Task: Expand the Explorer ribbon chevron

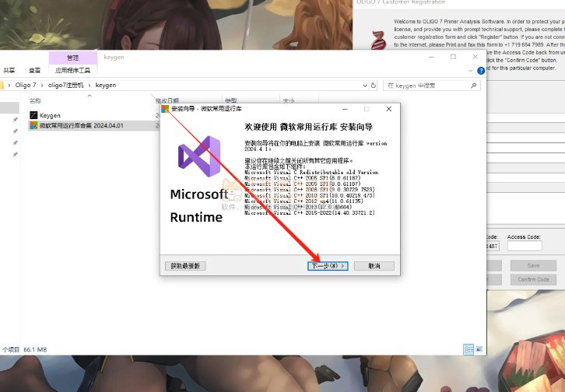Action: coord(472,69)
